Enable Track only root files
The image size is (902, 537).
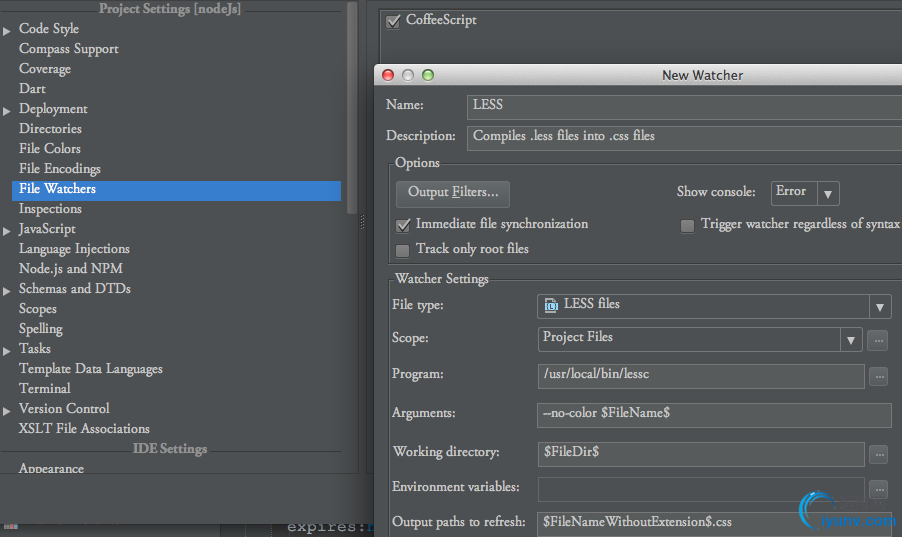[403, 250]
